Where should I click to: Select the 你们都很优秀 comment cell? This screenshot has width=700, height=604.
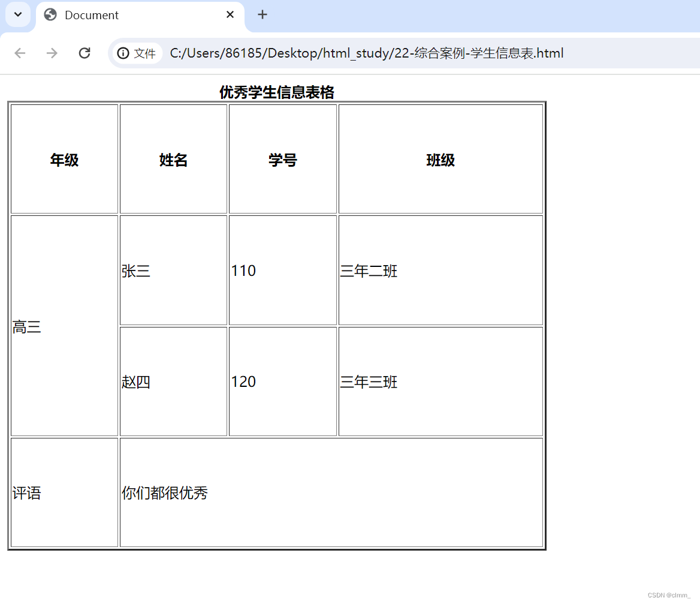(x=331, y=492)
